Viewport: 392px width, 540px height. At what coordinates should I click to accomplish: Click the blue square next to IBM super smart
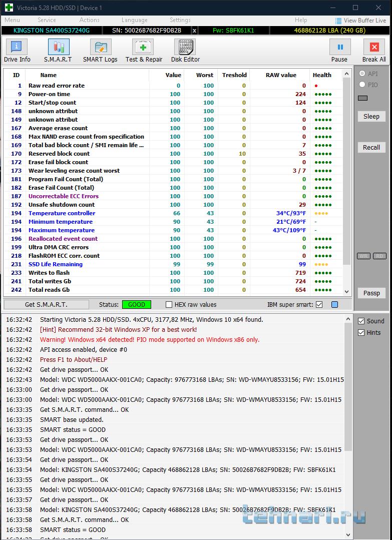[x=335, y=304]
